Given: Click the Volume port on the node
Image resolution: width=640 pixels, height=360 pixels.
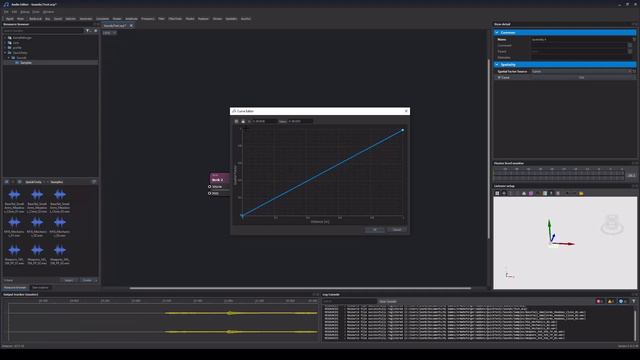Looking at the screenshot, I should pos(210,187).
